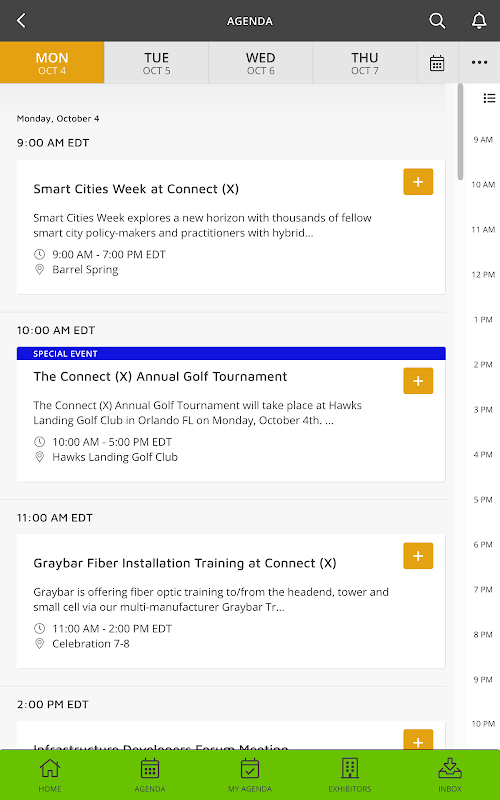This screenshot has width=500, height=800.
Task: Open notifications bell icon
Action: (479, 21)
